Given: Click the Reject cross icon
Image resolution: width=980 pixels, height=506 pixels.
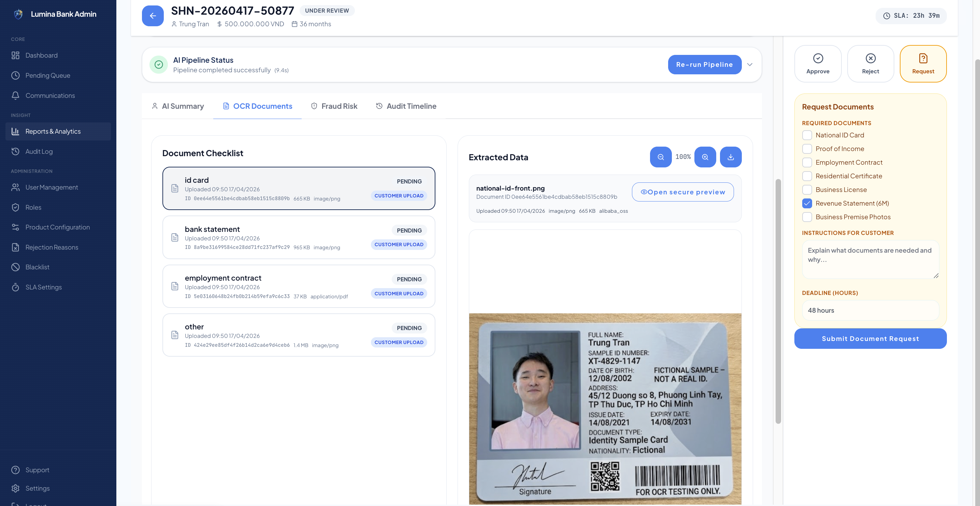Looking at the screenshot, I should pyautogui.click(x=870, y=58).
